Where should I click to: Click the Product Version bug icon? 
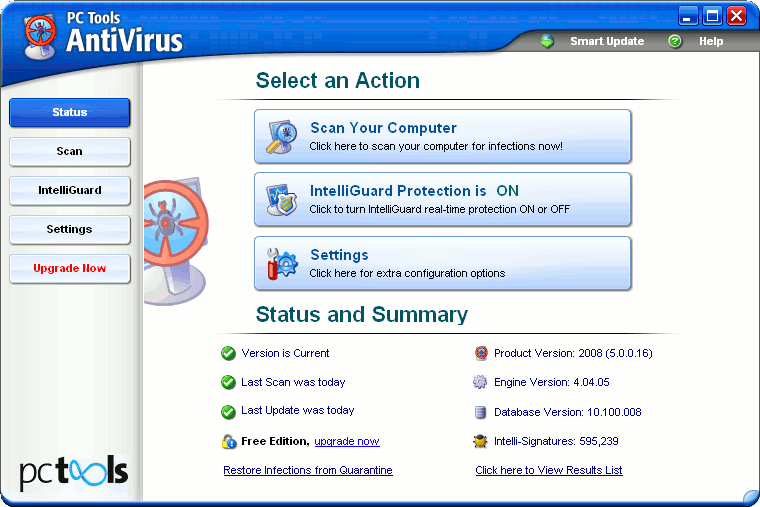(x=481, y=353)
